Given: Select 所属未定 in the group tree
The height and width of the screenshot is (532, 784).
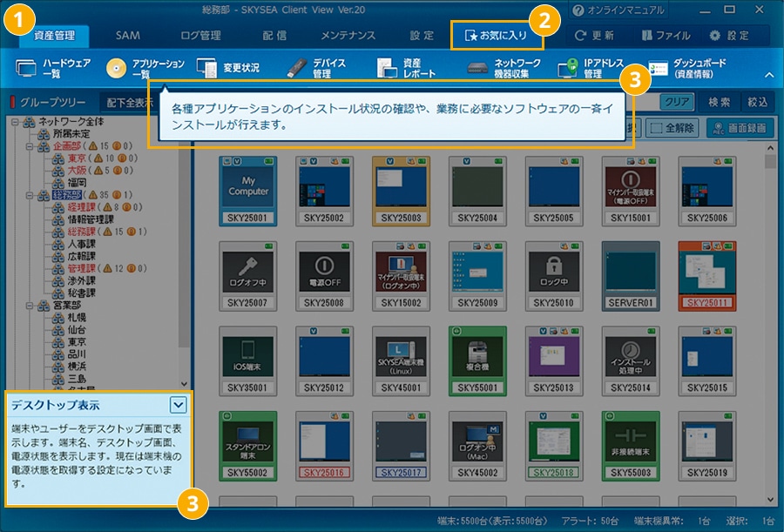Looking at the screenshot, I should (71, 134).
